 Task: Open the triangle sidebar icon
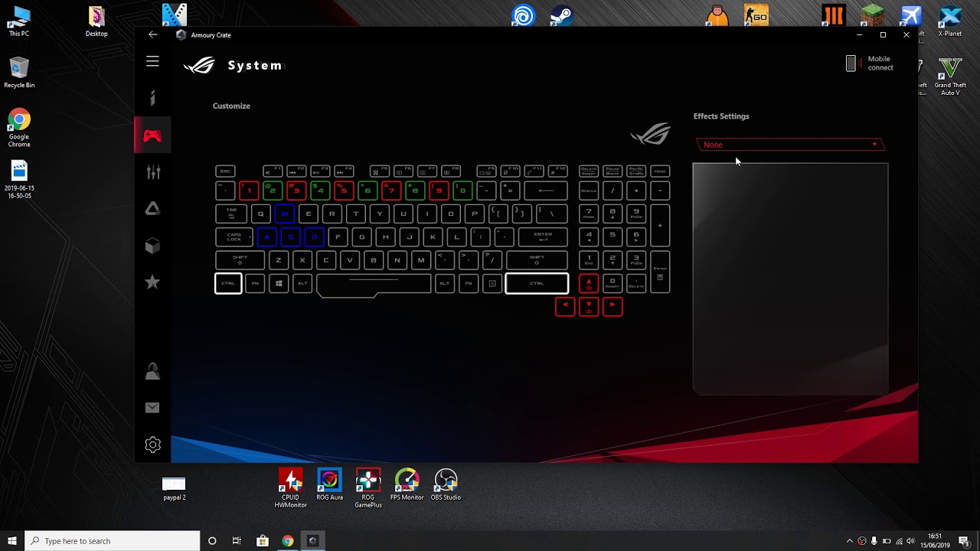[x=152, y=208]
